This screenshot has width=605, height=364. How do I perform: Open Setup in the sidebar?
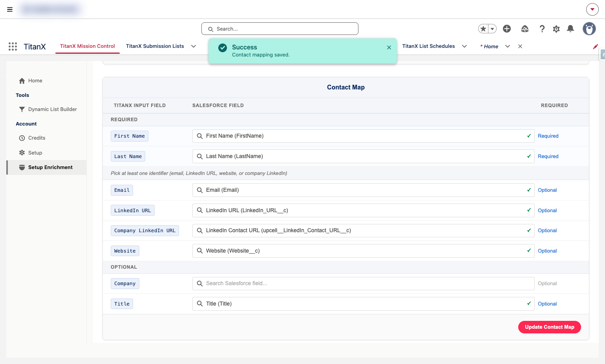(x=31, y=153)
